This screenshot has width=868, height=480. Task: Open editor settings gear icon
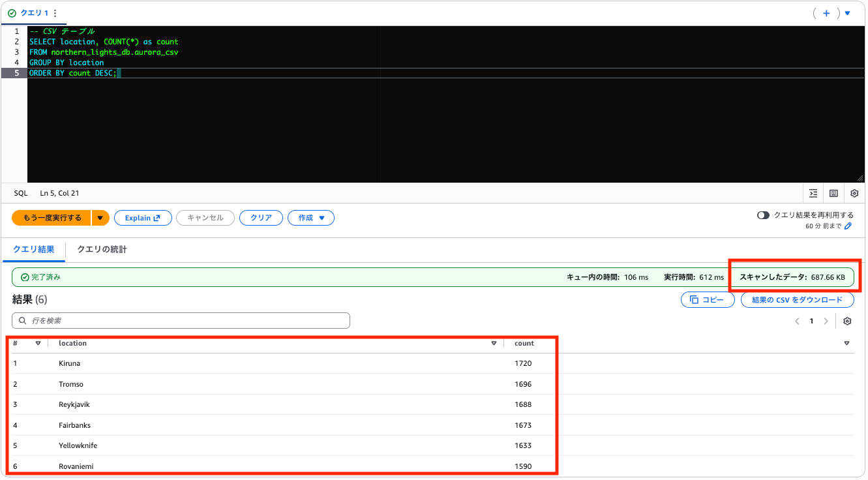[x=854, y=193]
